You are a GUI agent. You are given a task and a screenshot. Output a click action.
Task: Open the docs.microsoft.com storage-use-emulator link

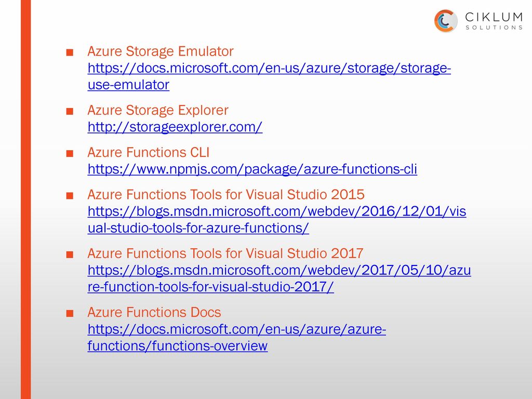269,77
